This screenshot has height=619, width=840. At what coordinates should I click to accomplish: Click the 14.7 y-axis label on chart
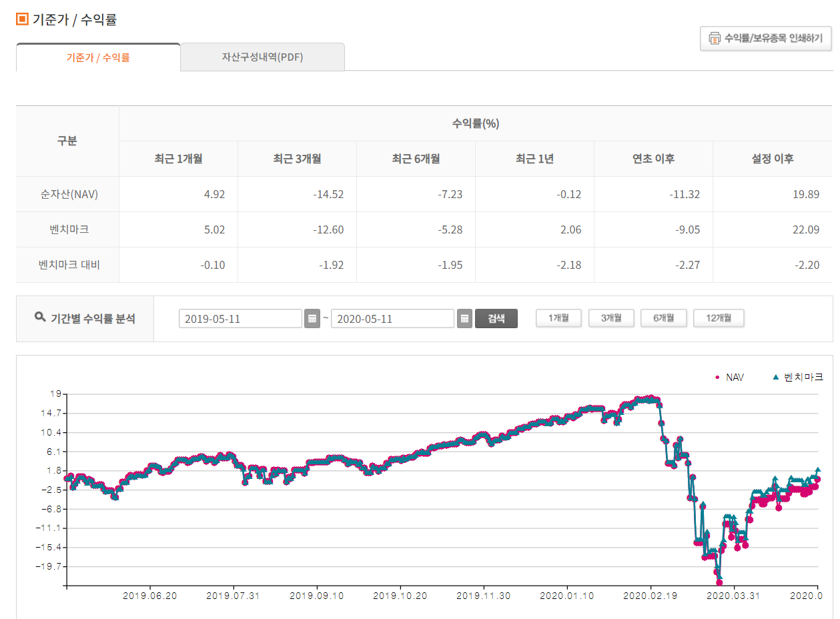coord(51,414)
